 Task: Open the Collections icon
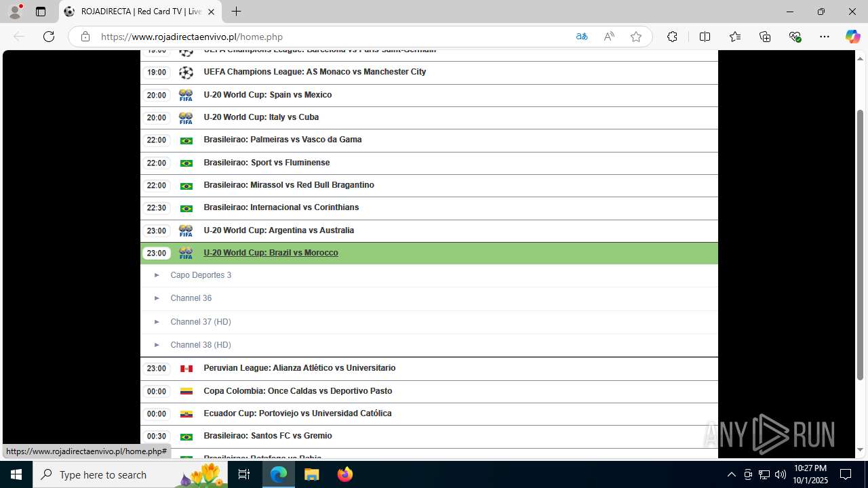tap(765, 37)
